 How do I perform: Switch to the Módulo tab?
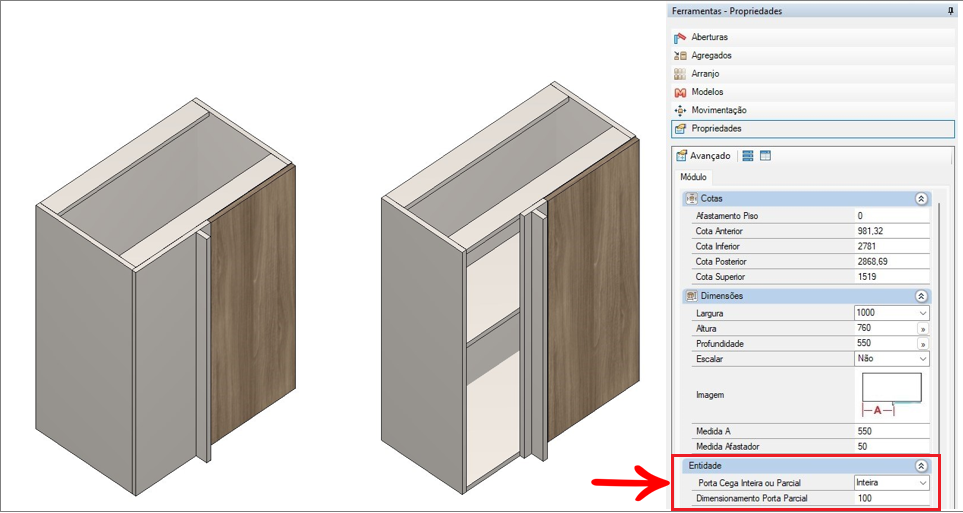(693, 177)
